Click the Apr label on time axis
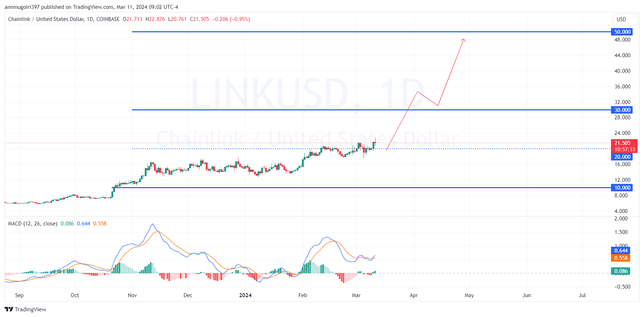 click(x=414, y=295)
